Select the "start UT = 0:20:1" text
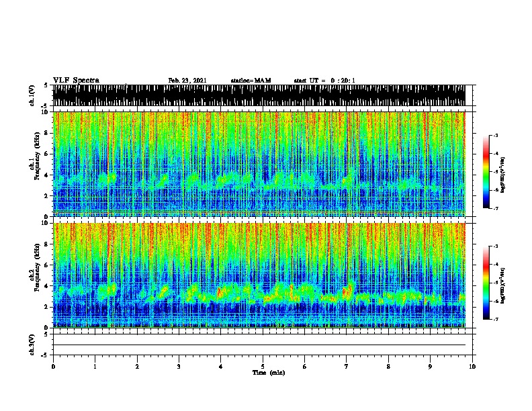532x411 pixels. pos(324,81)
